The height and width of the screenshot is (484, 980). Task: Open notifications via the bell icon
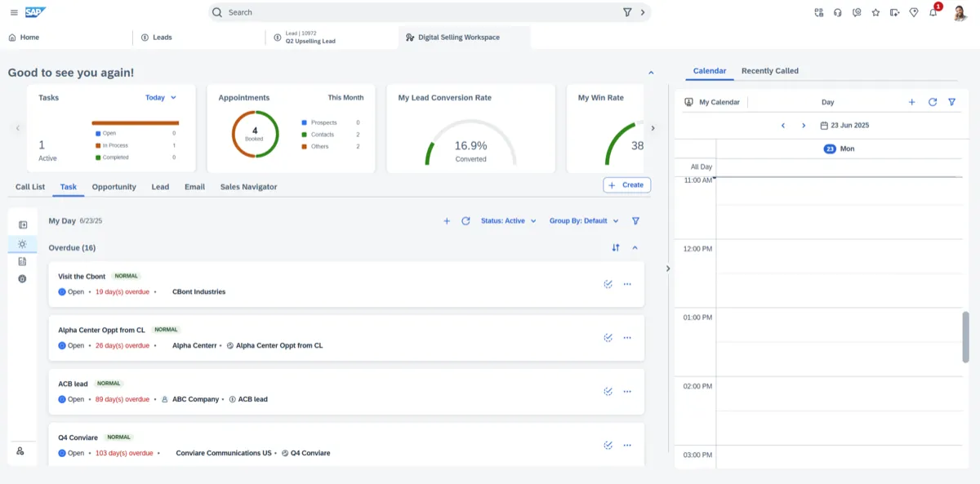pyautogui.click(x=931, y=12)
